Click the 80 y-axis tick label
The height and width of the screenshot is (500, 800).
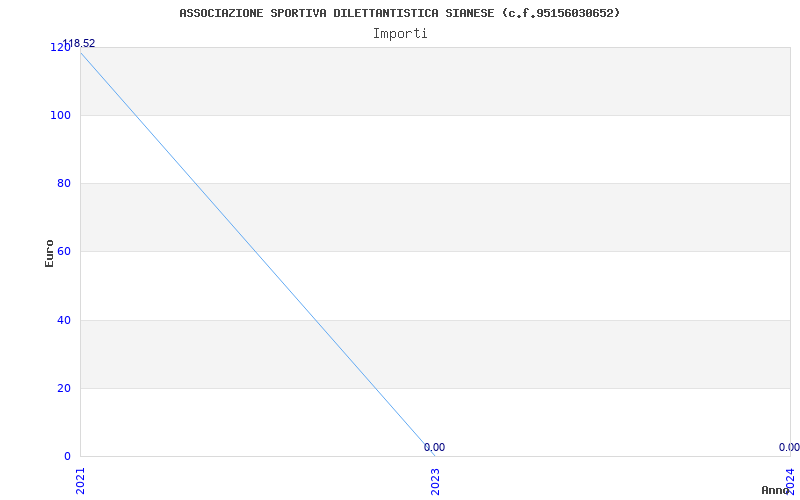(64, 183)
